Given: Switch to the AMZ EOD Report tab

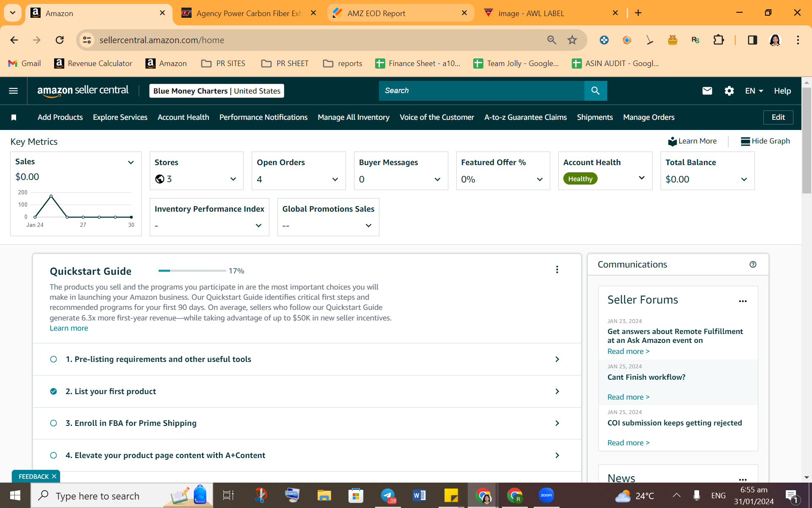Looking at the screenshot, I should click(400, 13).
